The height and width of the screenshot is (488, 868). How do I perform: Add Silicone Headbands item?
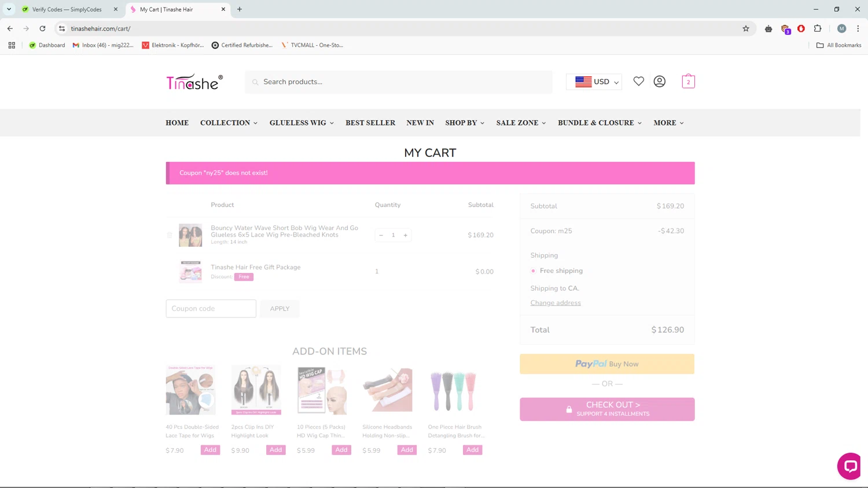407,450
